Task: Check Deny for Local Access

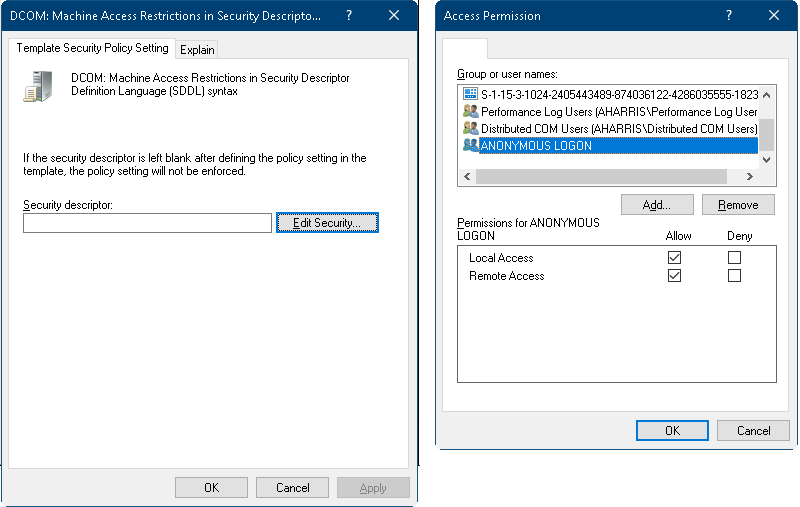Action: pyautogui.click(x=735, y=258)
